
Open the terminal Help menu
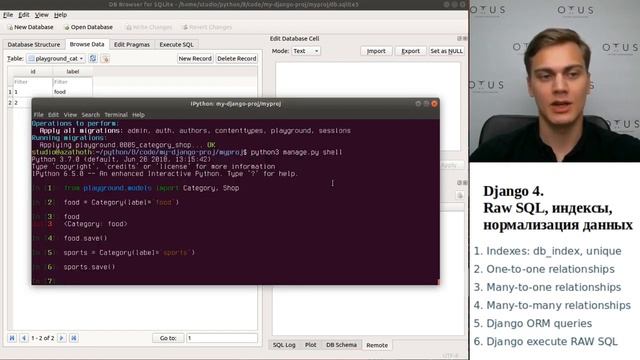click(138, 115)
